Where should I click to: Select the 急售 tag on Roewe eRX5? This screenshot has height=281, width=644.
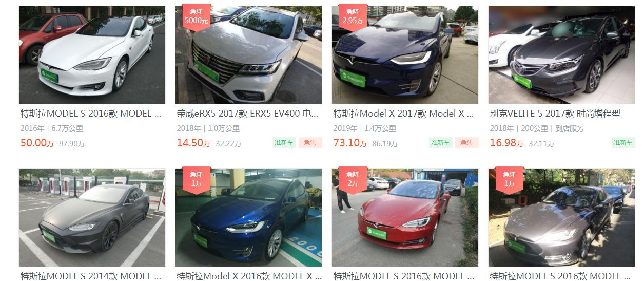click(x=310, y=143)
